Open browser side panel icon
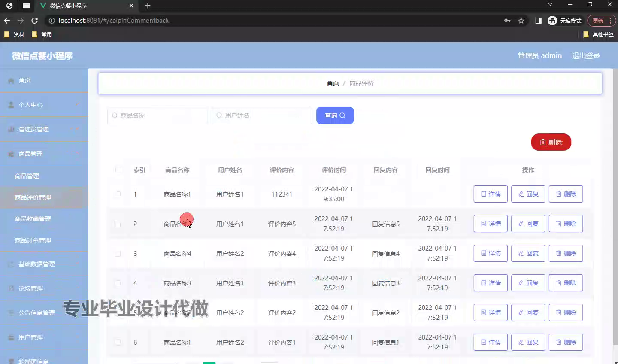 point(538,21)
